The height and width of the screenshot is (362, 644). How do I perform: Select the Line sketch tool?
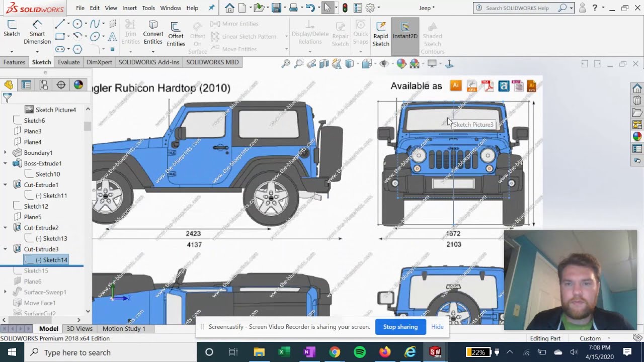pyautogui.click(x=60, y=24)
